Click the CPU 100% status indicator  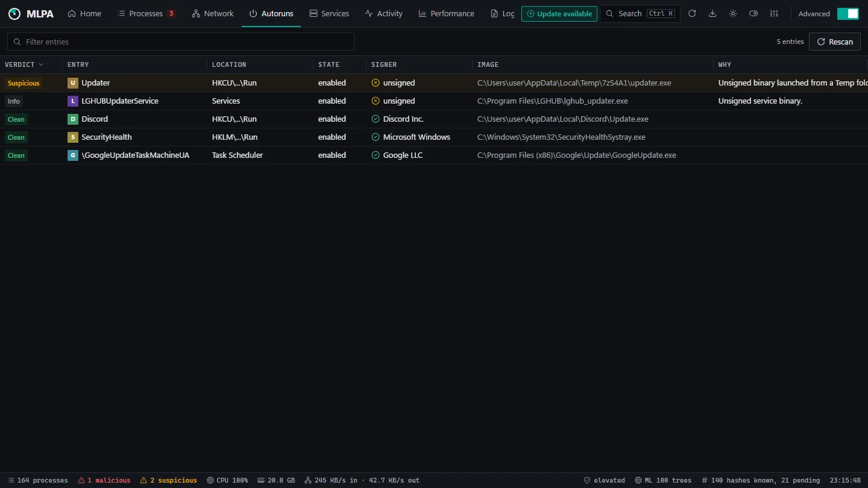click(x=227, y=481)
